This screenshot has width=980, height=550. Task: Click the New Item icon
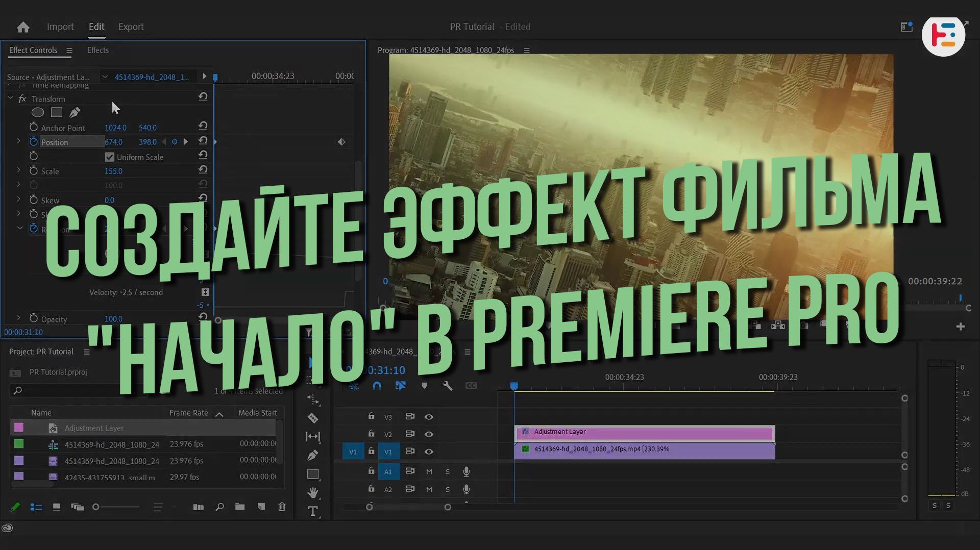pyautogui.click(x=261, y=507)
